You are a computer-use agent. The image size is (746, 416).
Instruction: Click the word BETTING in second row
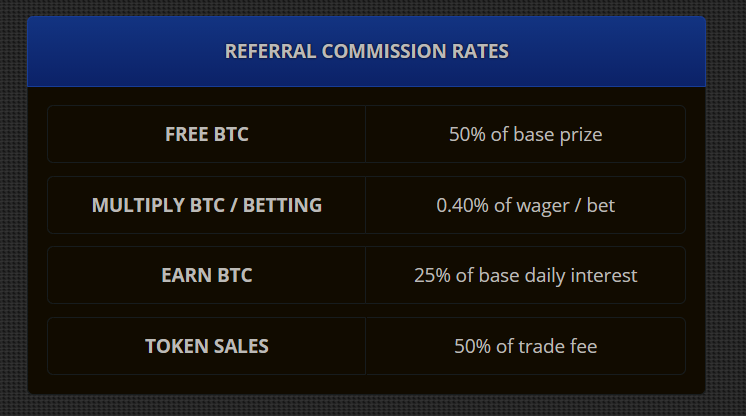pyautogui.click(x=282, y=205)
